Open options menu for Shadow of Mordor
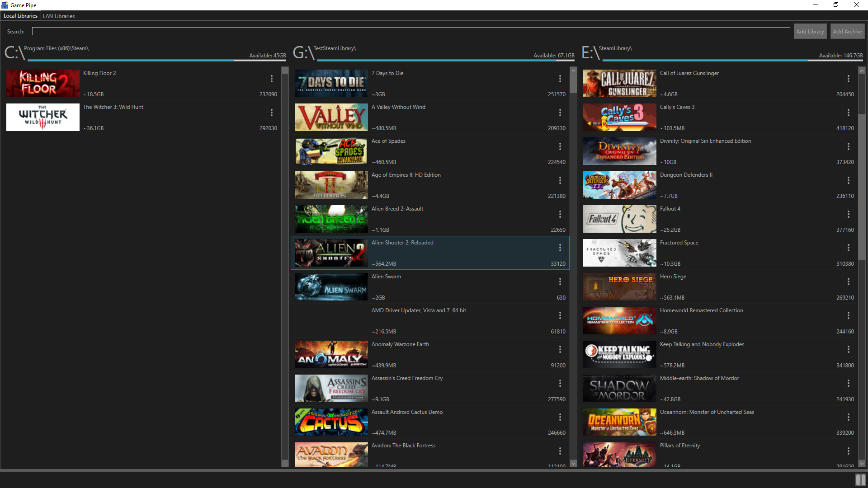868x488 pixels. (848, 383)
